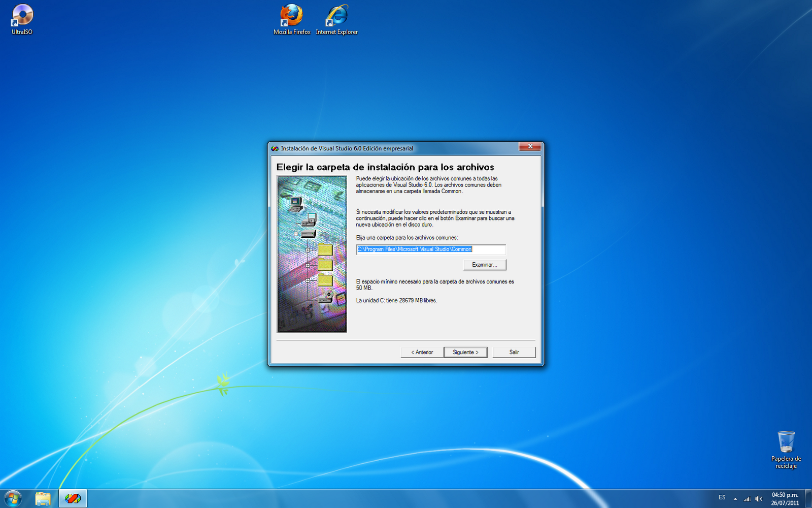Viewport: 812px width, 508px height.
Task: Open the installer window system menu icon
Action: point(274,148)
